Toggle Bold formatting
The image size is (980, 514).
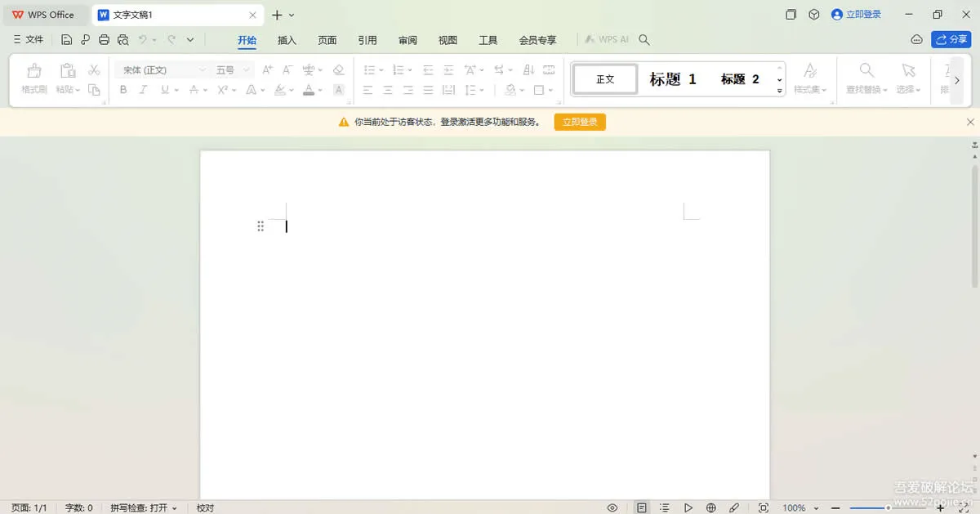click(123, 90)
